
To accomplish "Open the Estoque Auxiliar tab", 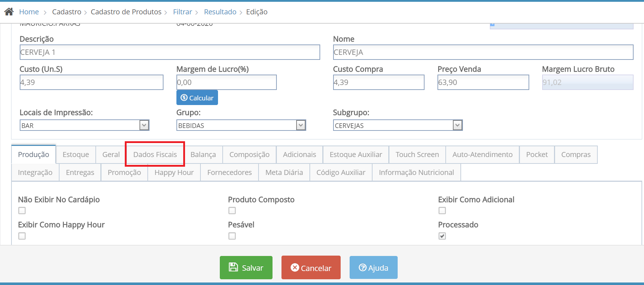I will click(x=356, y=155).
